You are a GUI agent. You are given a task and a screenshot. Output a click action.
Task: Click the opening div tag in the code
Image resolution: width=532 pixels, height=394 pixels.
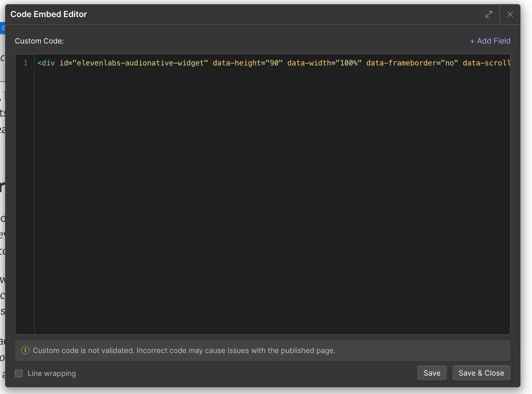(46, 63)
